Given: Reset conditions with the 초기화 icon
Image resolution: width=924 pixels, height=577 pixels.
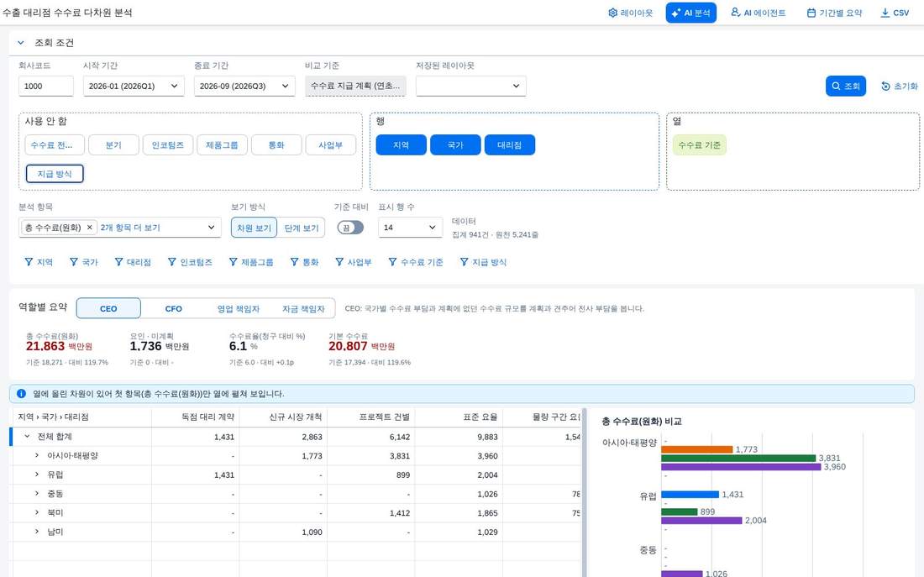Looking at the screenshot, I should click(x=900, y=86).
